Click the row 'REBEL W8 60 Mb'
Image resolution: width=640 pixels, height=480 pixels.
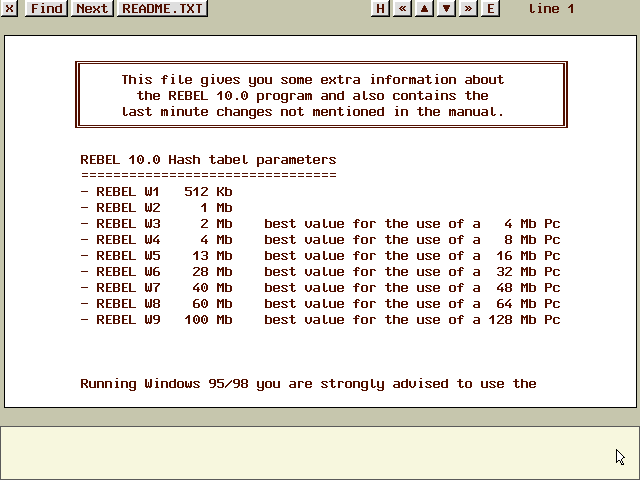[320, 304]
